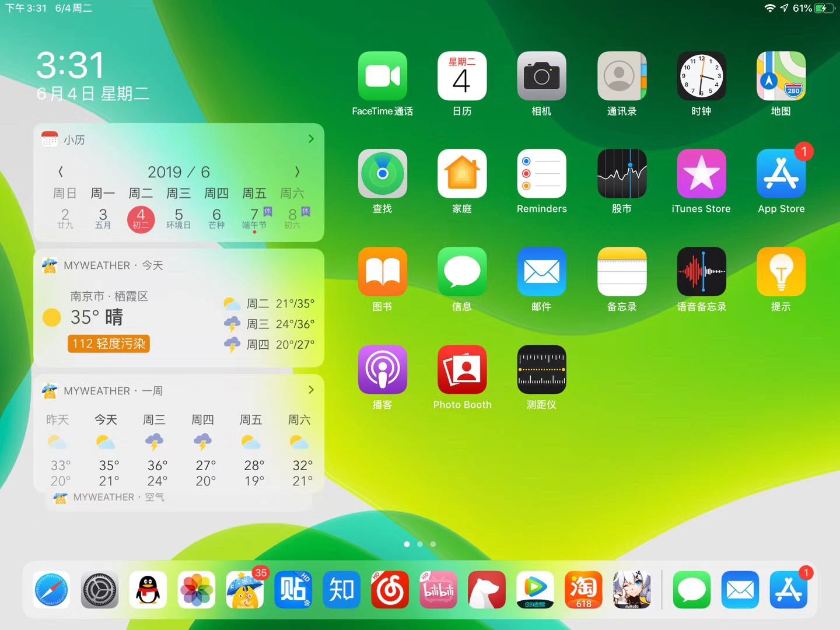Launch QQ from the dock

148,590
